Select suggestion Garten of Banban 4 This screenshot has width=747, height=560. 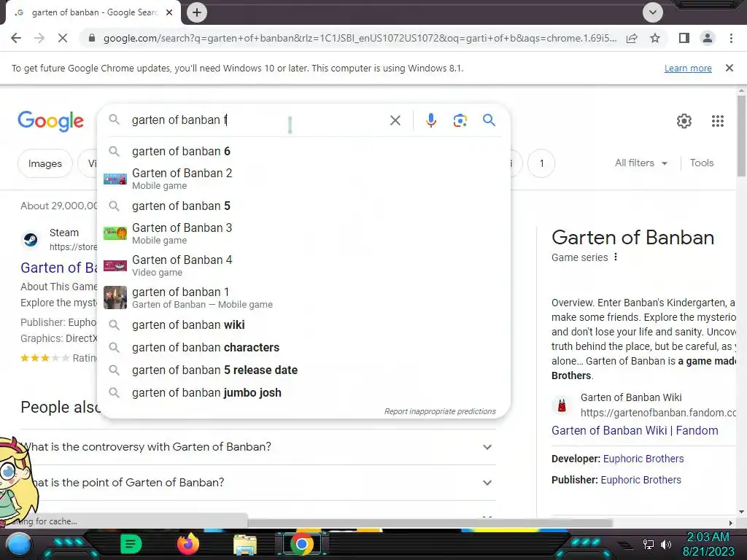coord(303,265)
